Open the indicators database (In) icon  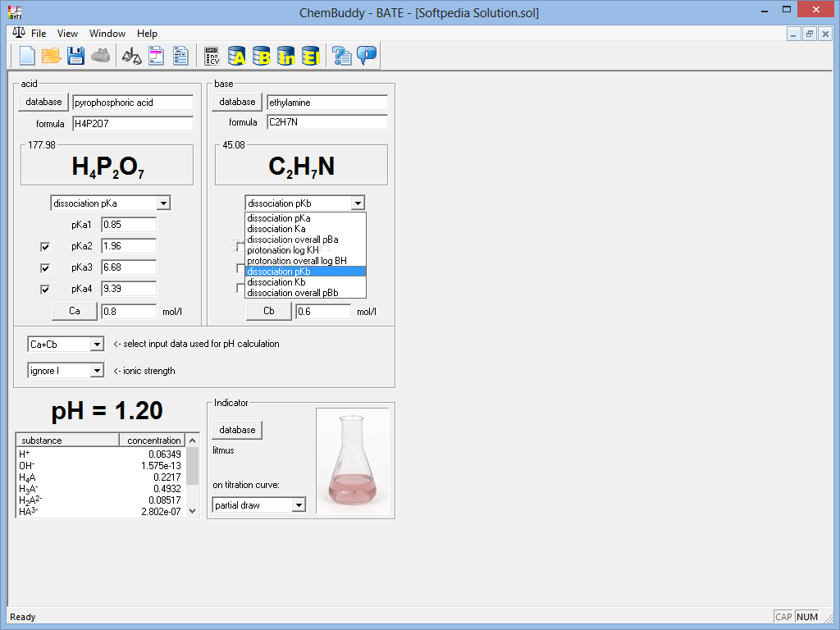[285, 55]
